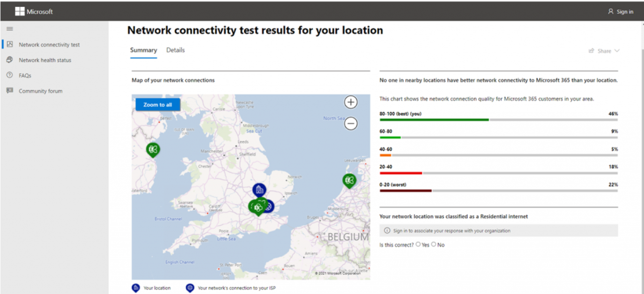
Task: Zoom in on the map with plus
Action: point(350,102)
